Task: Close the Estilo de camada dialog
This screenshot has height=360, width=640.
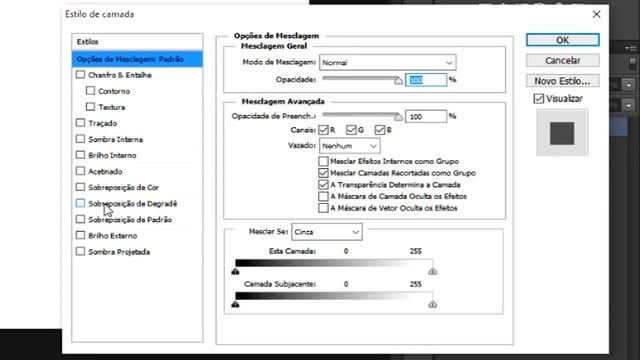Action: (x=596, y=14)
